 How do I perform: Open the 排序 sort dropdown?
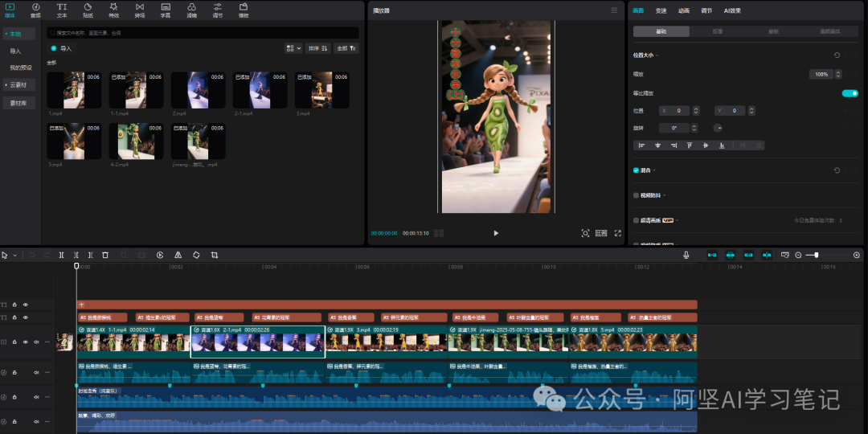coord(318,48)
